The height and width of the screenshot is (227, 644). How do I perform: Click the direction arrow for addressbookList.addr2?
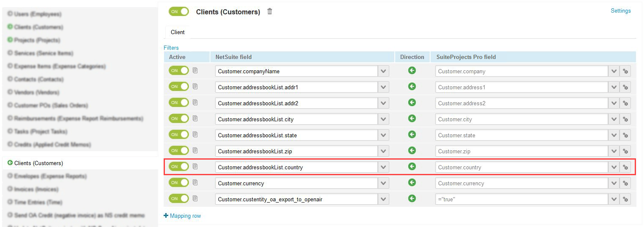412,102
